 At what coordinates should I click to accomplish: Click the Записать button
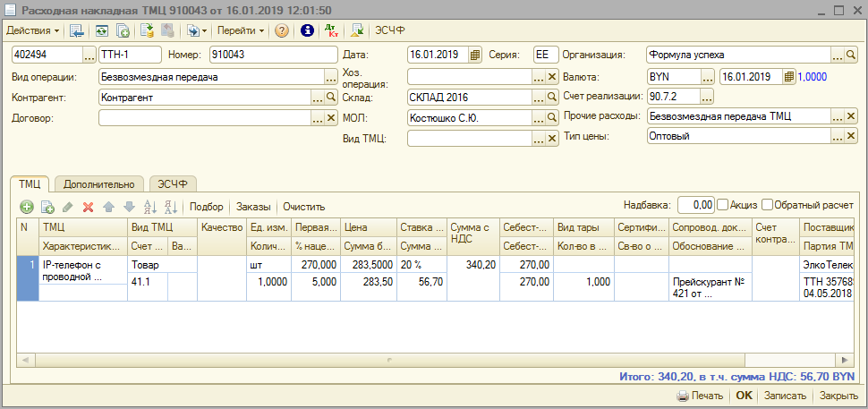(786, 396)
